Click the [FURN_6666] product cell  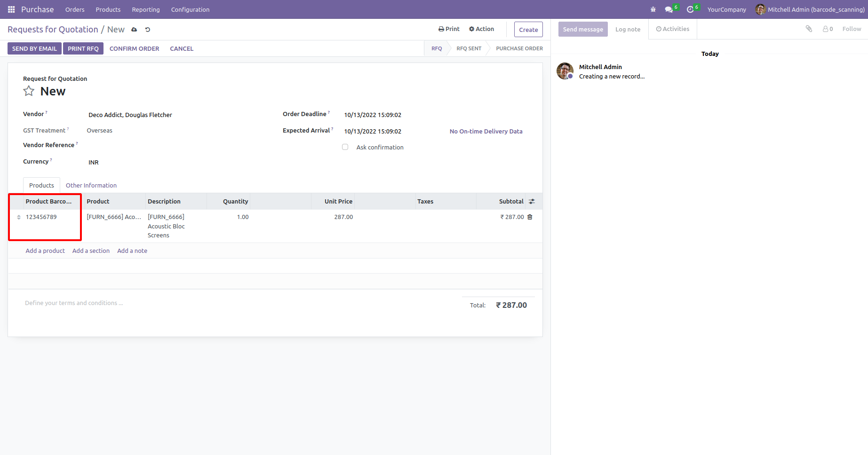[x=115, y=226]
